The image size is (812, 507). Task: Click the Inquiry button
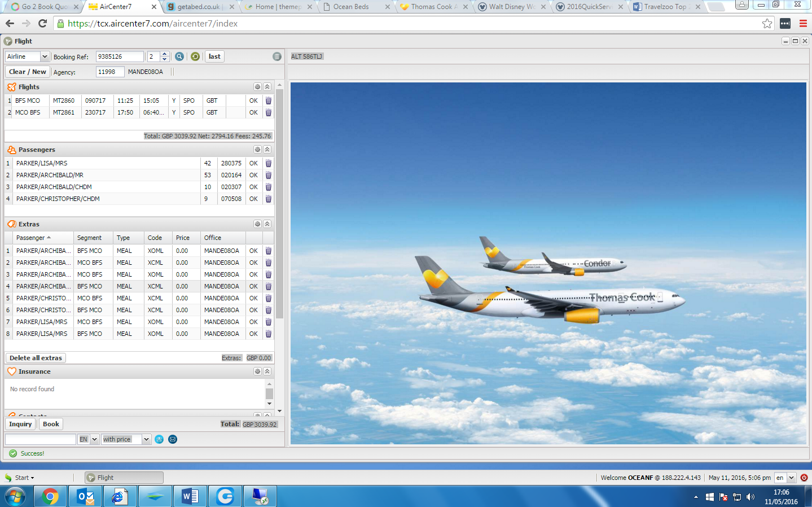tap(20, 424)
